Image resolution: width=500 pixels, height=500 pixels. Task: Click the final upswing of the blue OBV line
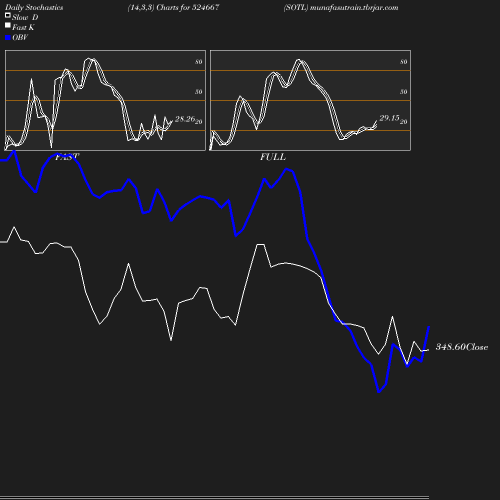click(426, 344)
